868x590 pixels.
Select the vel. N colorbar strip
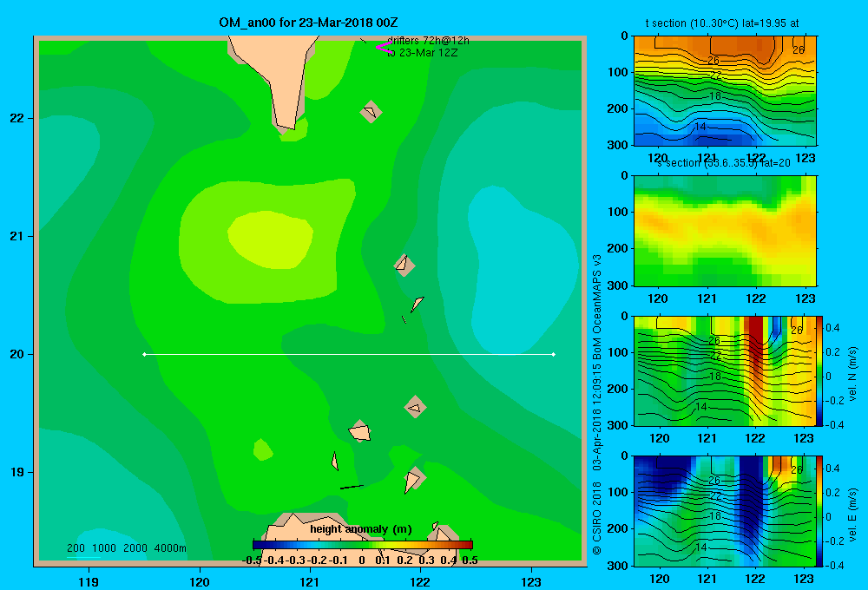click(819, 370)
